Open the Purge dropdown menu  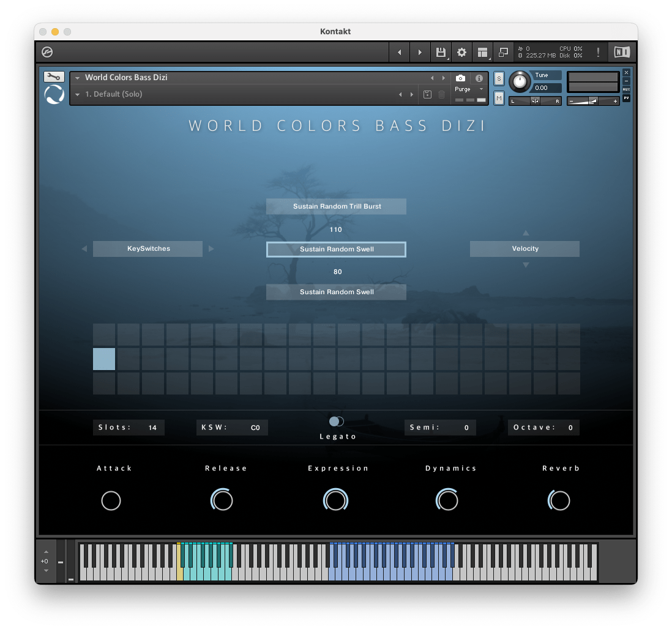469,89
